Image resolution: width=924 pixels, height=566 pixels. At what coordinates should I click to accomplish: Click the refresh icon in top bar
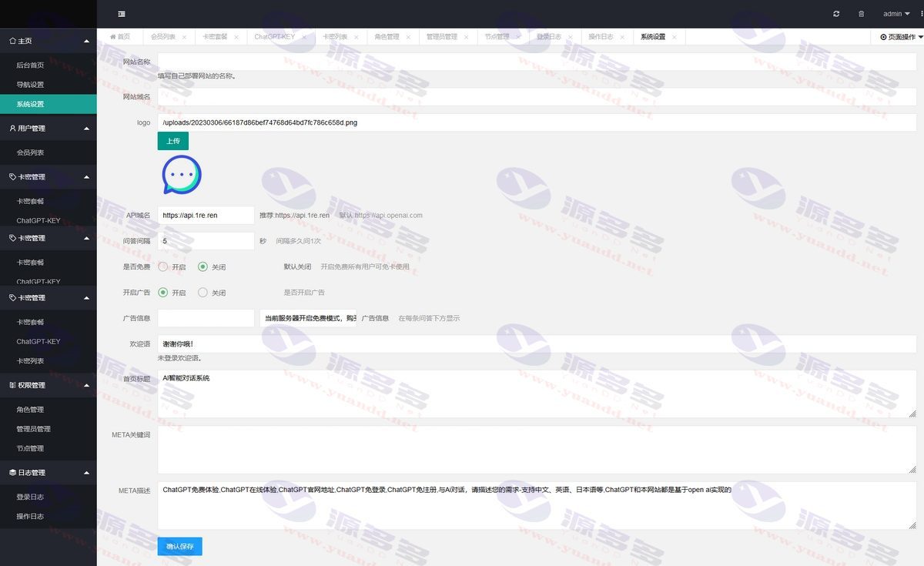coord(836,14)
